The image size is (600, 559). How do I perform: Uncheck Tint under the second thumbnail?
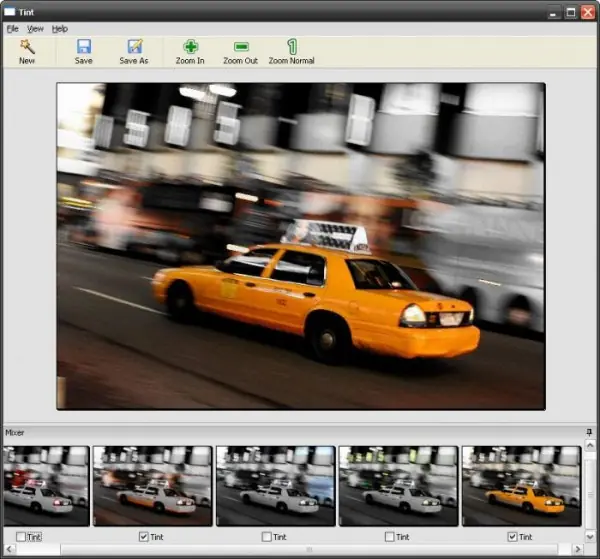(145, 537)
